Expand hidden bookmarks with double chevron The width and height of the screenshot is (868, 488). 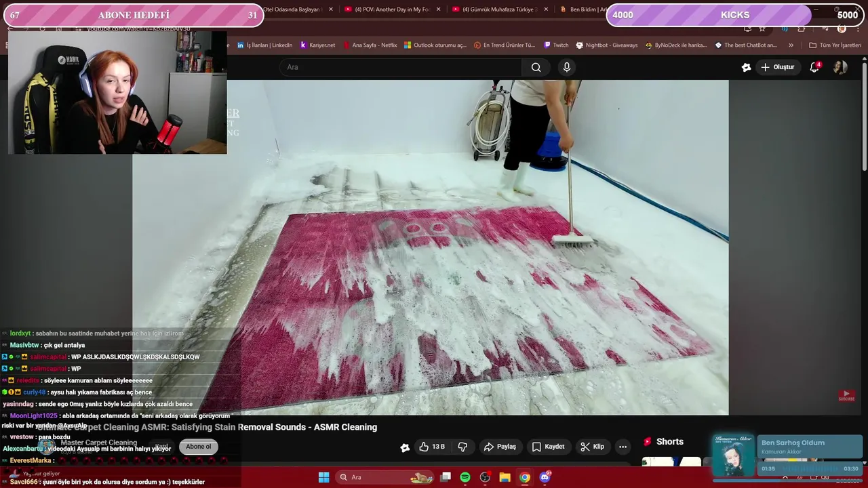[x=791, y=45]
